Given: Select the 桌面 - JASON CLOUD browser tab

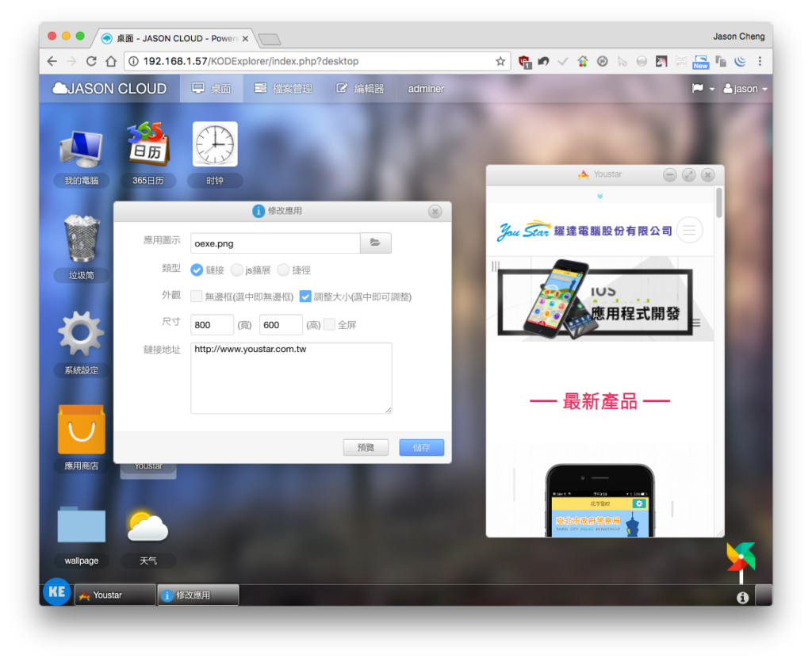Looking at the screenshot, I should click(x=174, y=38).
